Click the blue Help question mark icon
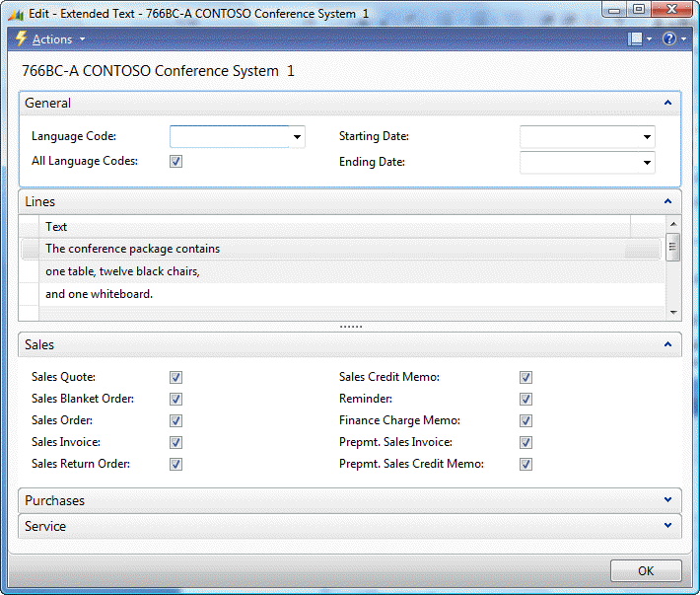 (669, 38)
